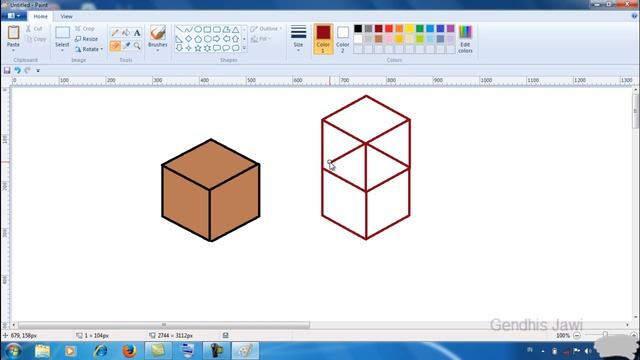Choose the Line shape
Viewport: 640px width, 360px height.
point(179,29)
